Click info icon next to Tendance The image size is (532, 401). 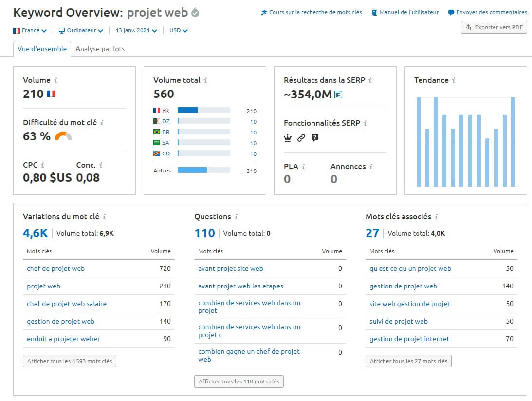454,80
